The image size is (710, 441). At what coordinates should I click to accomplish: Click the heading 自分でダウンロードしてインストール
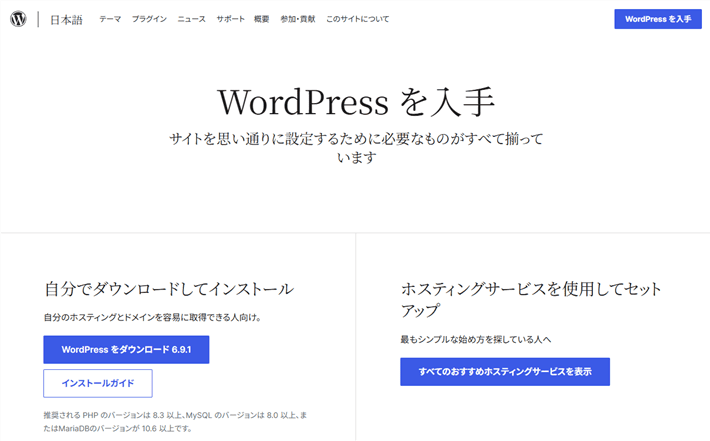tap(169, 289)
